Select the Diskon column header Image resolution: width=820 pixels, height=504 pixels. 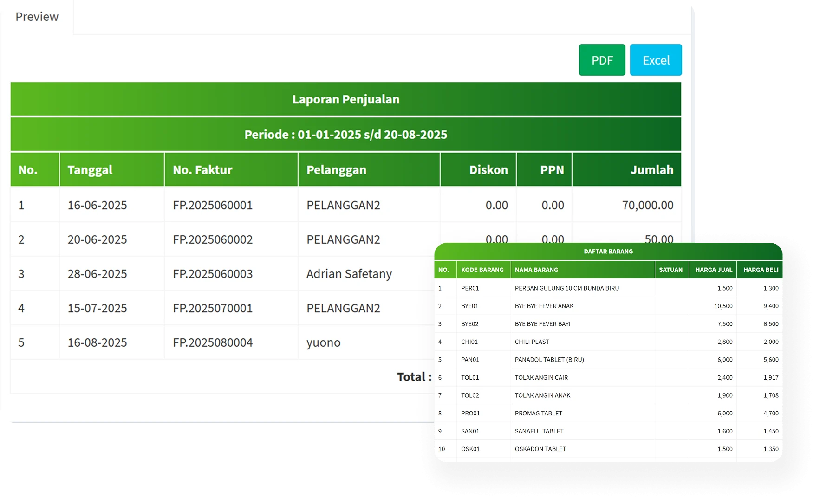pos(488,170)
